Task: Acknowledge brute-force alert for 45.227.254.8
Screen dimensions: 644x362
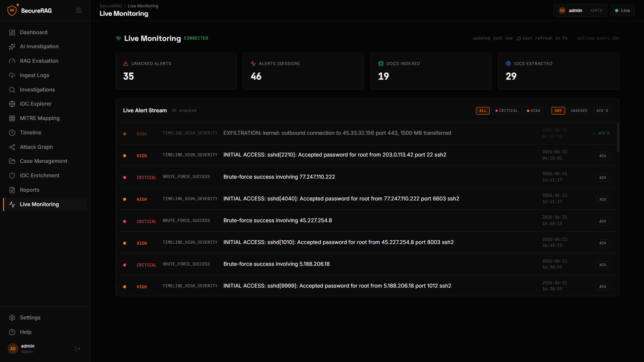Action: [603, 221]
